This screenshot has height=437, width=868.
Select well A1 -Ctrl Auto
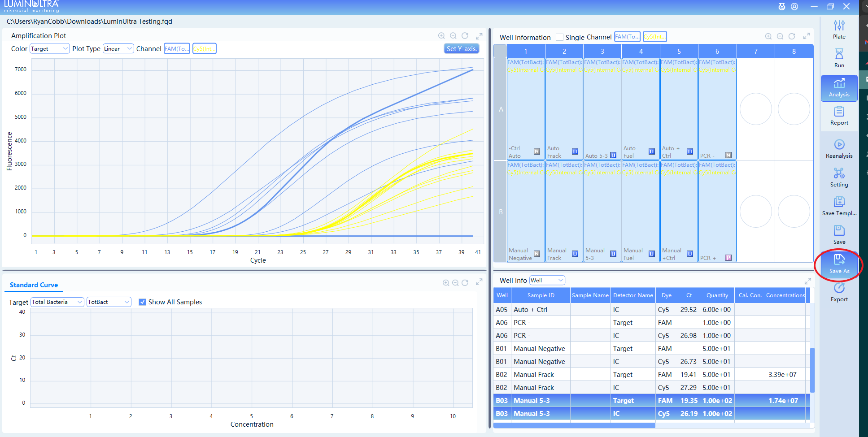point(526,109)
